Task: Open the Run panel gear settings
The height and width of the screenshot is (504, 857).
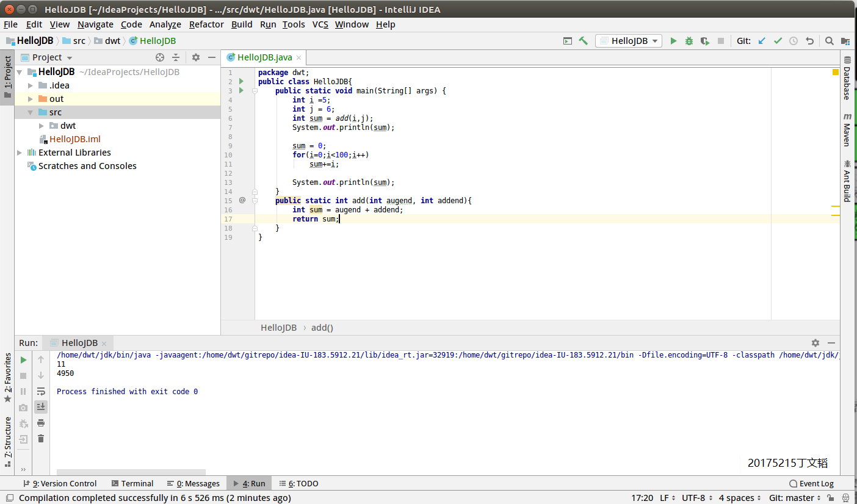Action: click(x=815, y=343)
